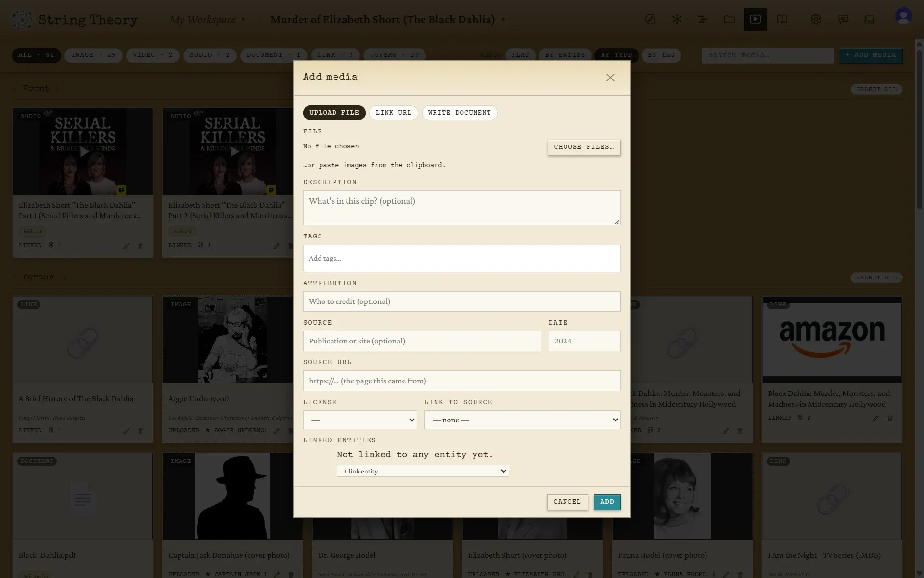Click Select All for the Person group

[x=876, y=277]
